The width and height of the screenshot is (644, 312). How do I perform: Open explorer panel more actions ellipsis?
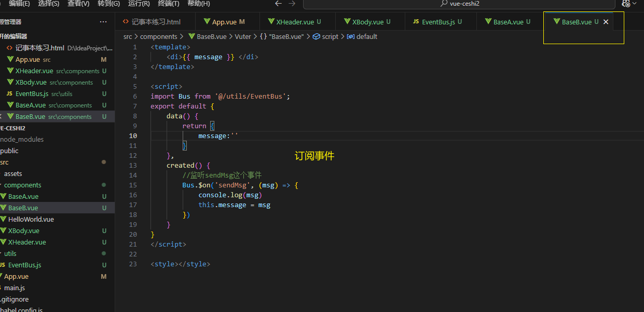pyautogui.click(x=103, y=22)
